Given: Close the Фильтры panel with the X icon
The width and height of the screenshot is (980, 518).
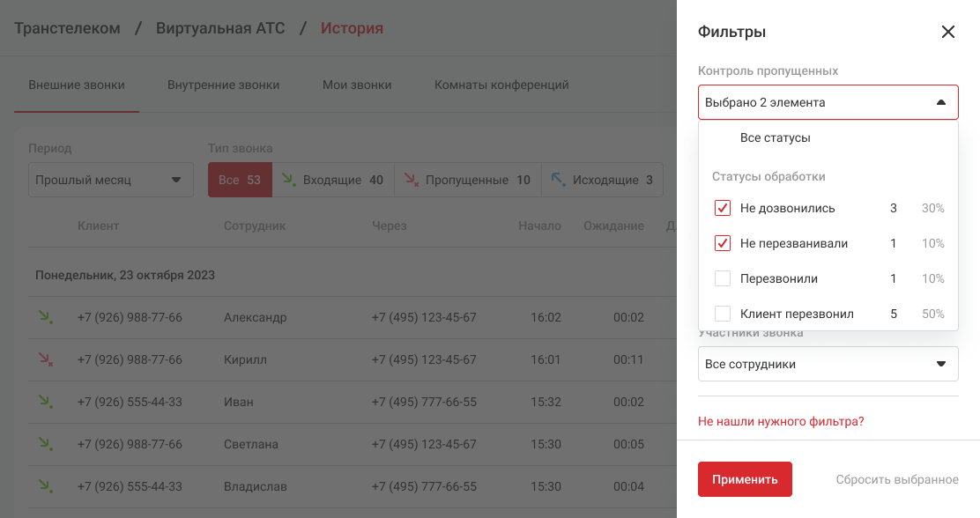Looking at the screenshot, I should [948, 33].
